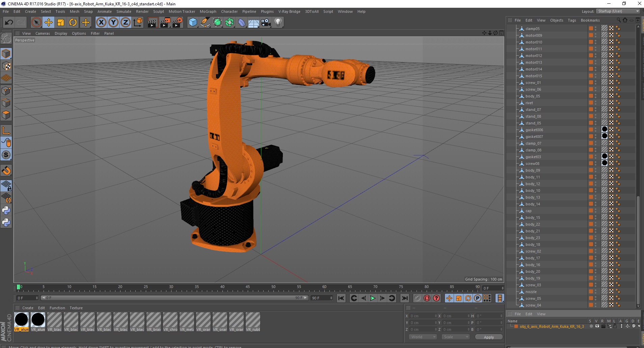644x348 pixels.
Task: Play the animation forward
Action: [x=373, y=298]
